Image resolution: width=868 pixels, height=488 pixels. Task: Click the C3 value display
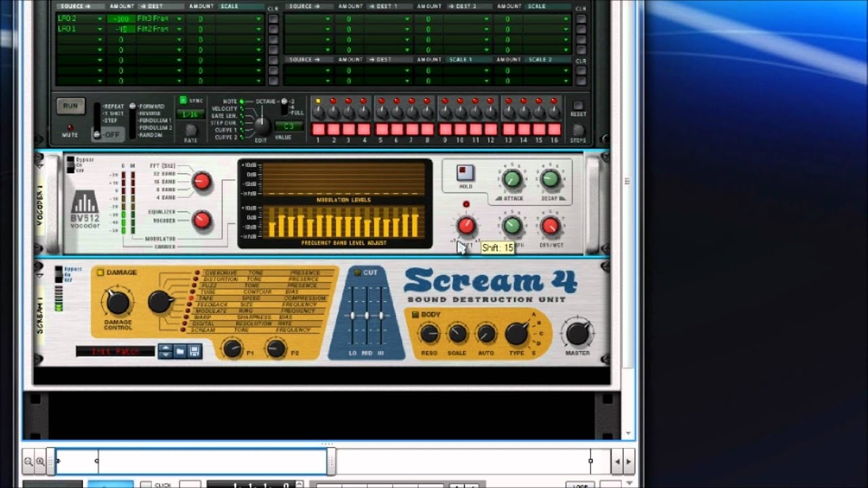(288, 126)
